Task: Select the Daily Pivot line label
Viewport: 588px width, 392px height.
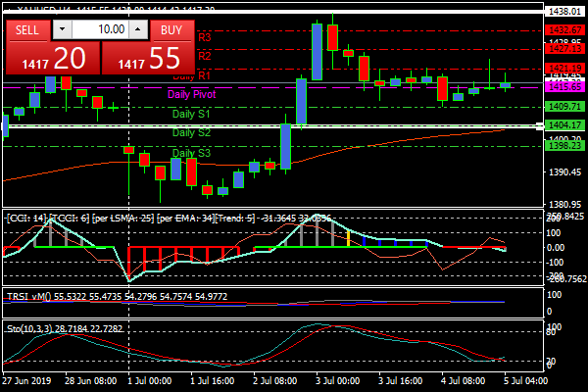Action: click(x=192, y=95)
